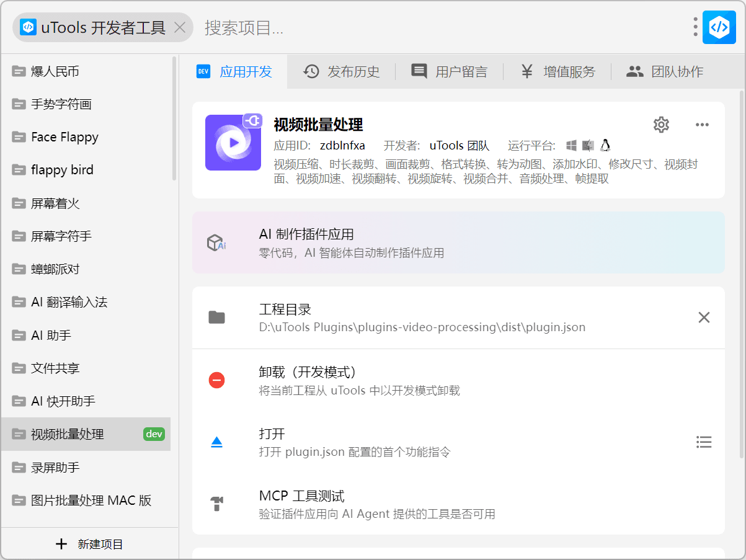Open the command list icon beside 打开
Viewport: 746px width, 560px height.
click(x=704, y=442)
